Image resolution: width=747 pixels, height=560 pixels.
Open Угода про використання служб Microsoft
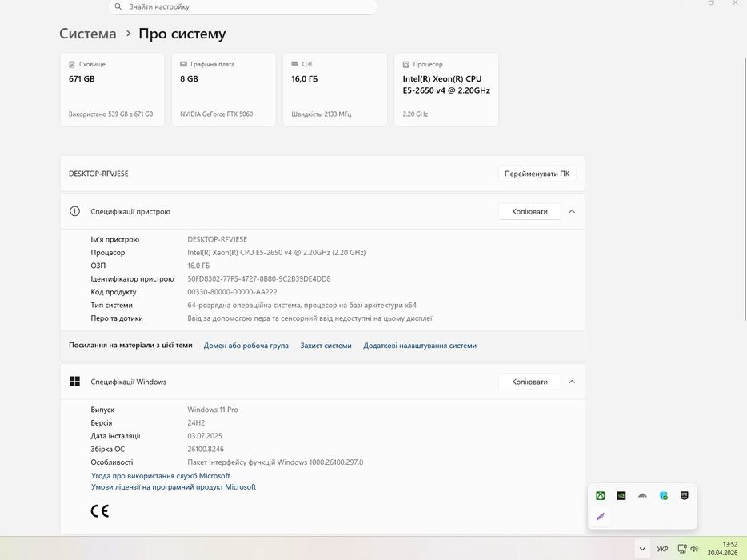(161, 476)
